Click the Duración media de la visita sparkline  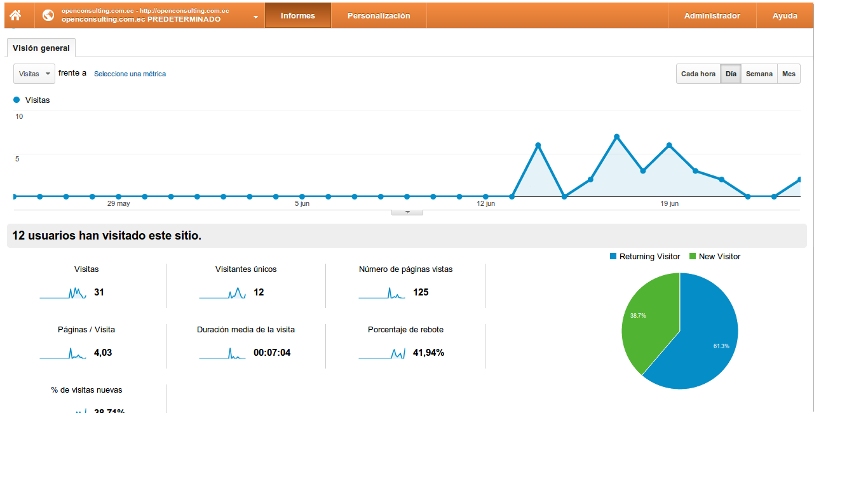222,353
